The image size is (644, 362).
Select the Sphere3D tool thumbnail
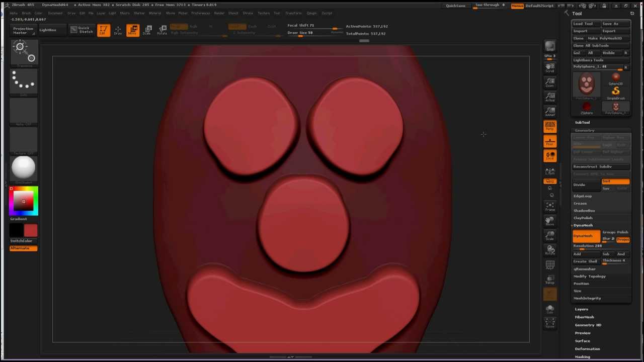tap(616, 79)
